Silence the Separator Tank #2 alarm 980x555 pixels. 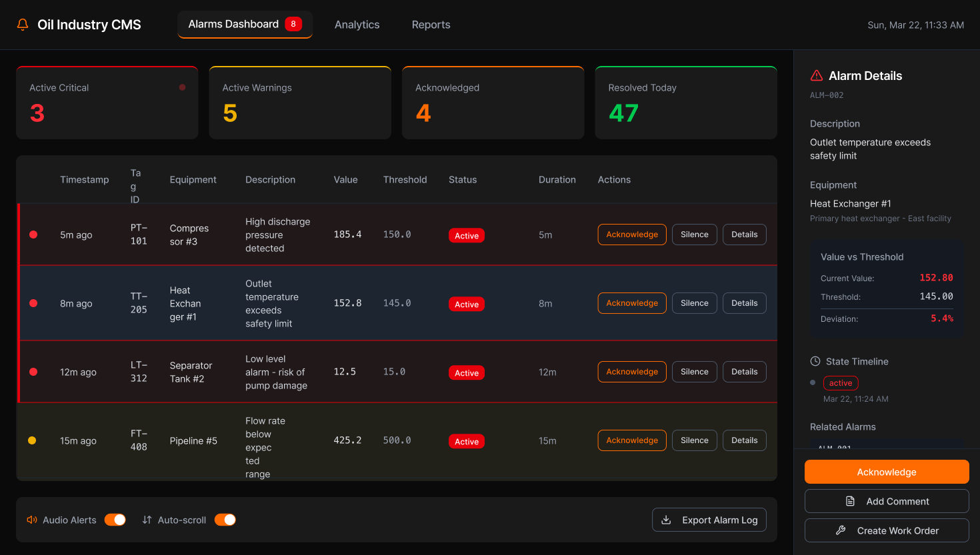coord(695,372)
